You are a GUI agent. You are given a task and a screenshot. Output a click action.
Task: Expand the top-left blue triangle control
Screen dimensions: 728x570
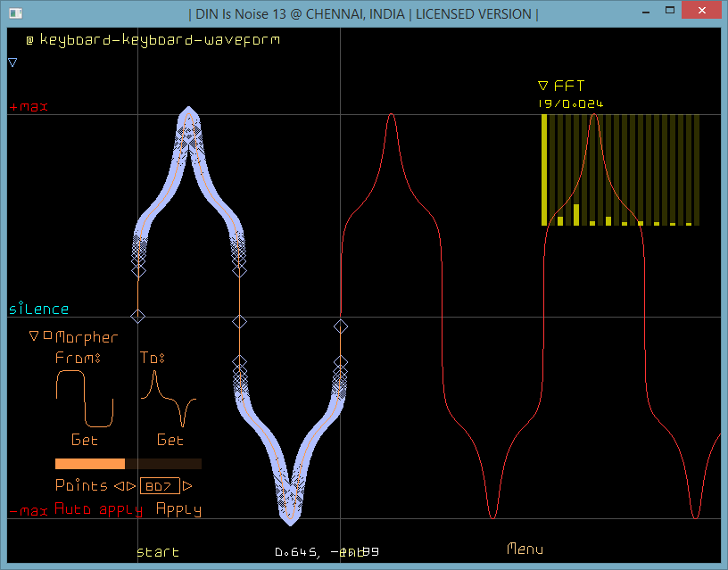click(x=12, y=62)
